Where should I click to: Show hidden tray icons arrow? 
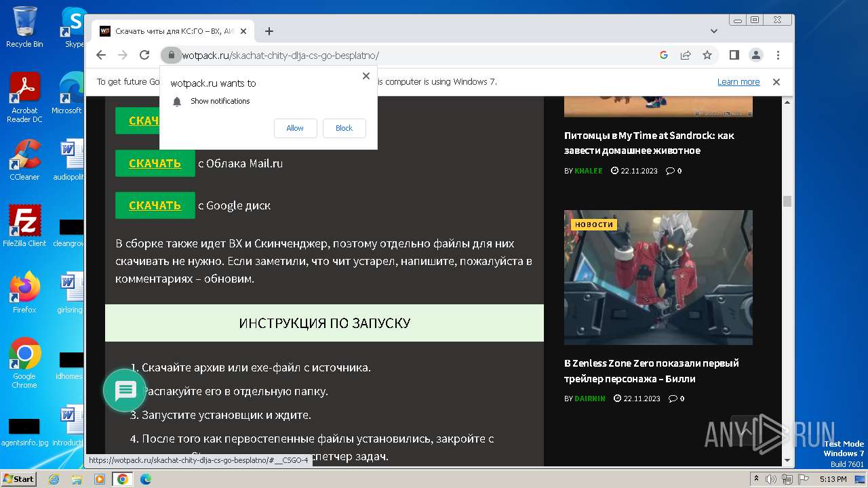coord(757,479)
